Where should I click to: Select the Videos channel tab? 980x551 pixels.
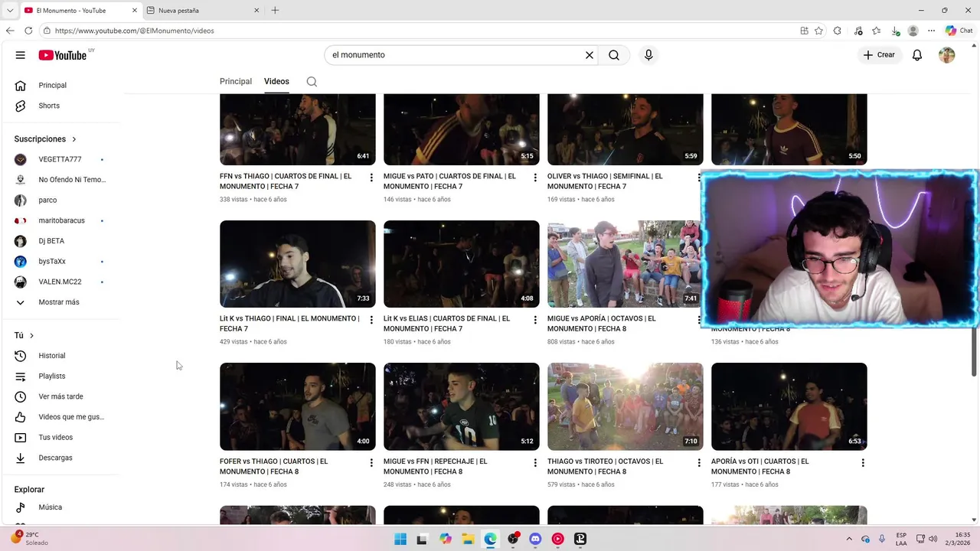point(276,82)
